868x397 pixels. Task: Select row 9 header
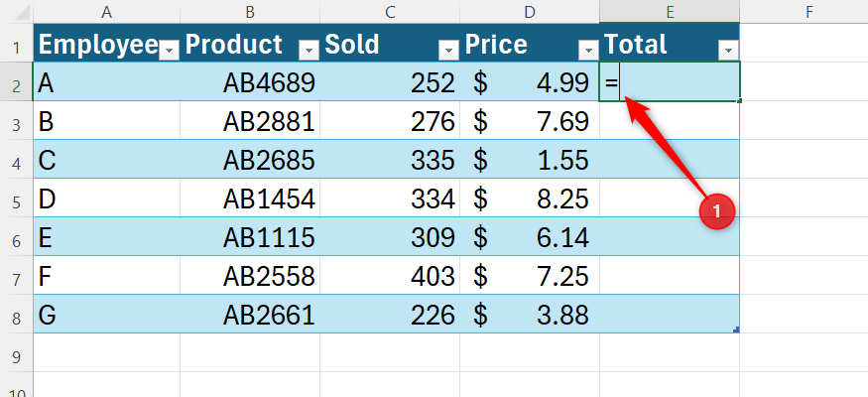click(x=17, y=352)
